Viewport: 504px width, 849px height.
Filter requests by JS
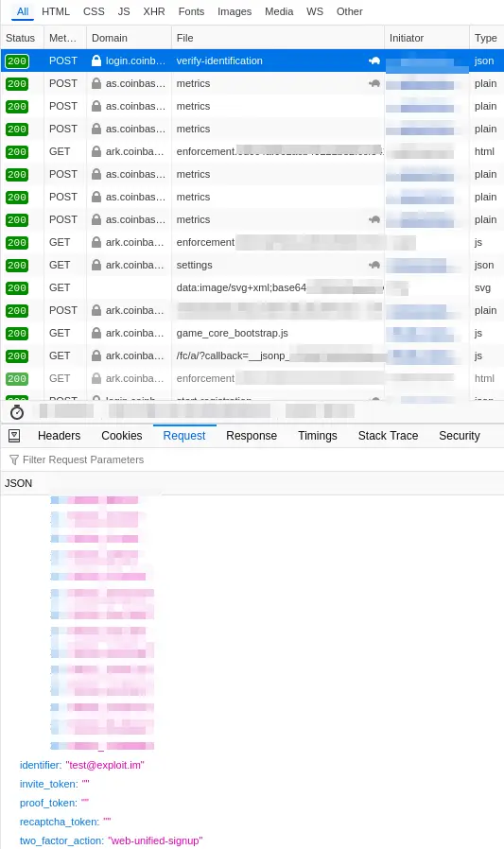click(x=124, y=11)
